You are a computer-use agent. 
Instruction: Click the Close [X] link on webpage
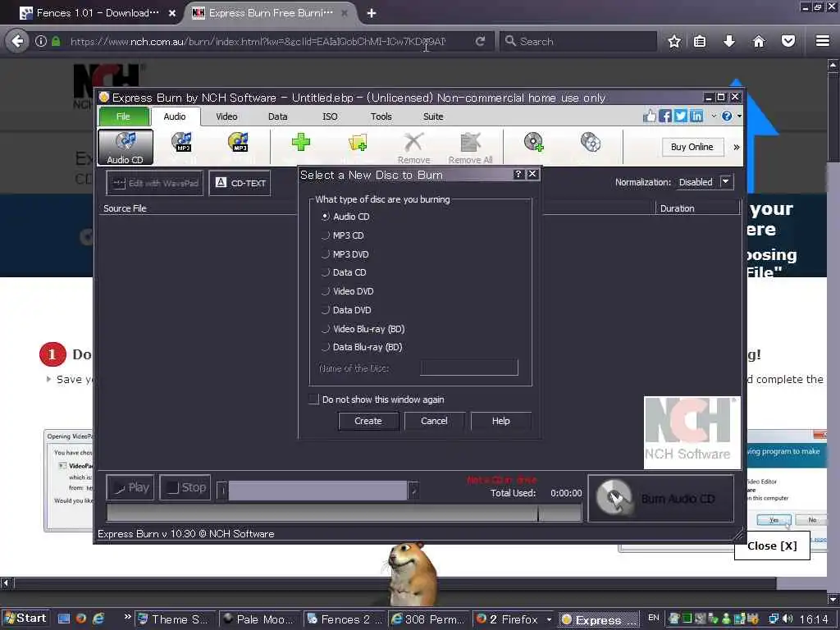(772, 546)
